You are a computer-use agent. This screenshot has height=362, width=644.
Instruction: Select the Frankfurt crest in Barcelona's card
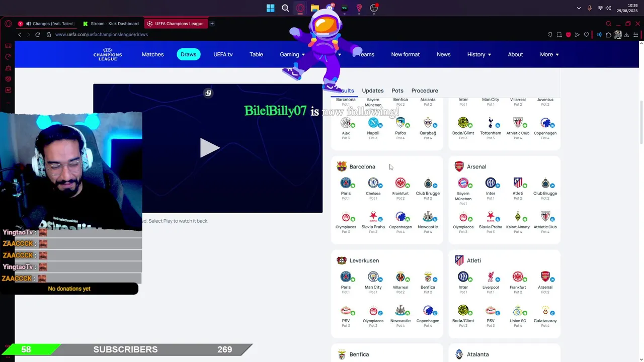(x=400, y=183)
